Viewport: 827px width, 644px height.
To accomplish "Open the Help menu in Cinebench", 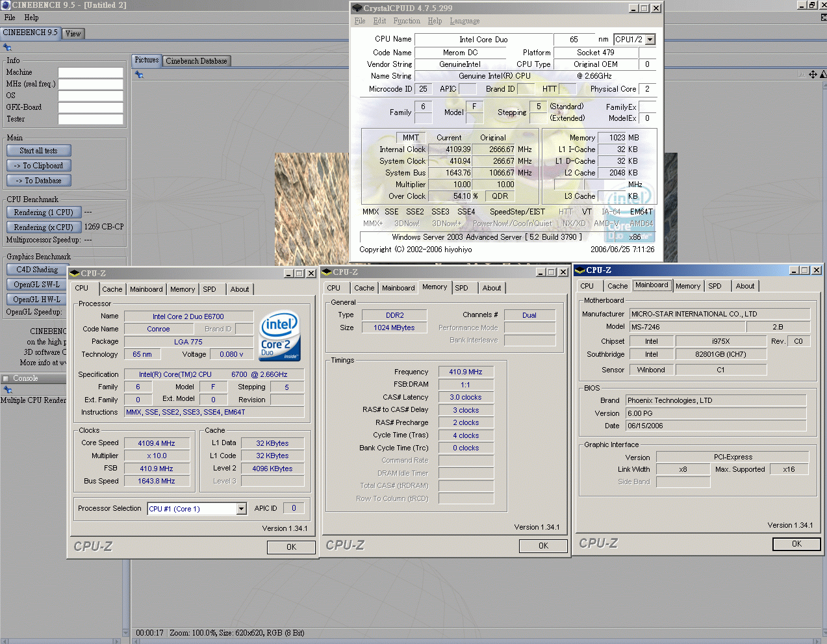I will pos(31,18).
